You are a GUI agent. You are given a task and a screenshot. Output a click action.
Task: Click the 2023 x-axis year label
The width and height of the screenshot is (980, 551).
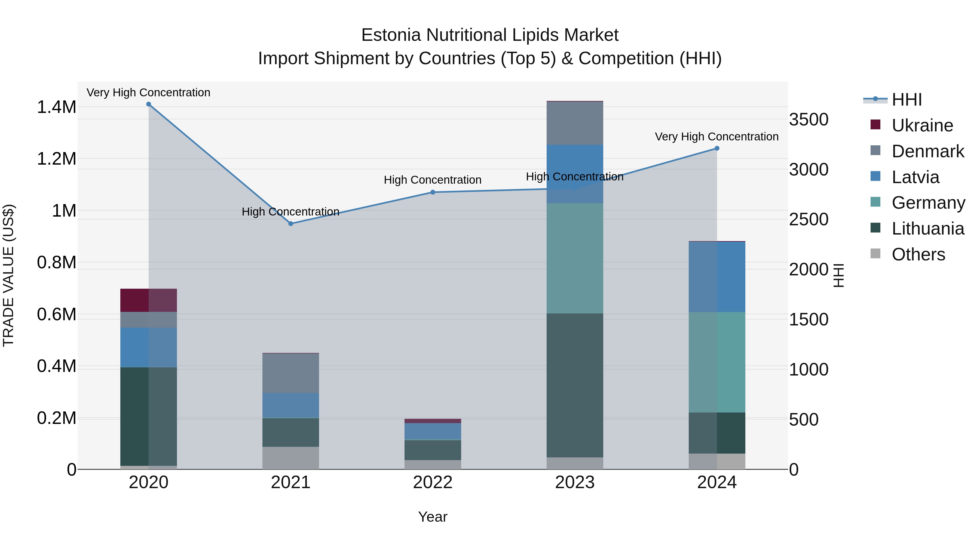pos(575,482)
